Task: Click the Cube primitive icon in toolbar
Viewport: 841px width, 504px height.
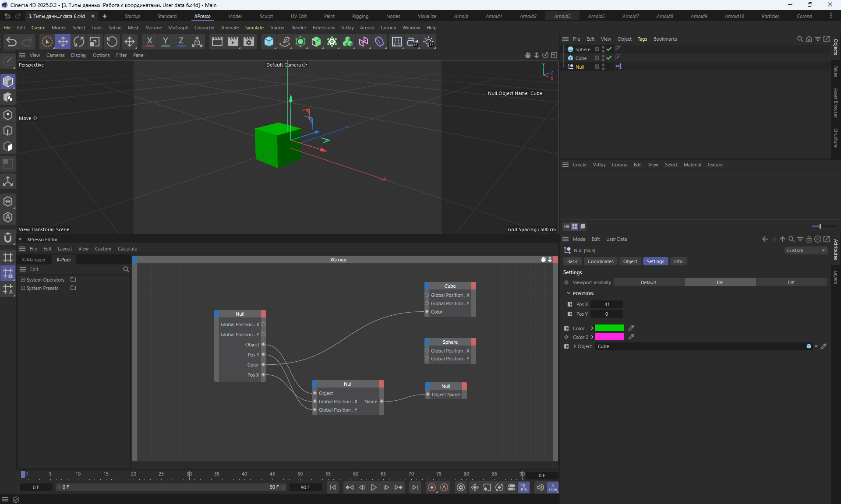Action: (269, 42)
